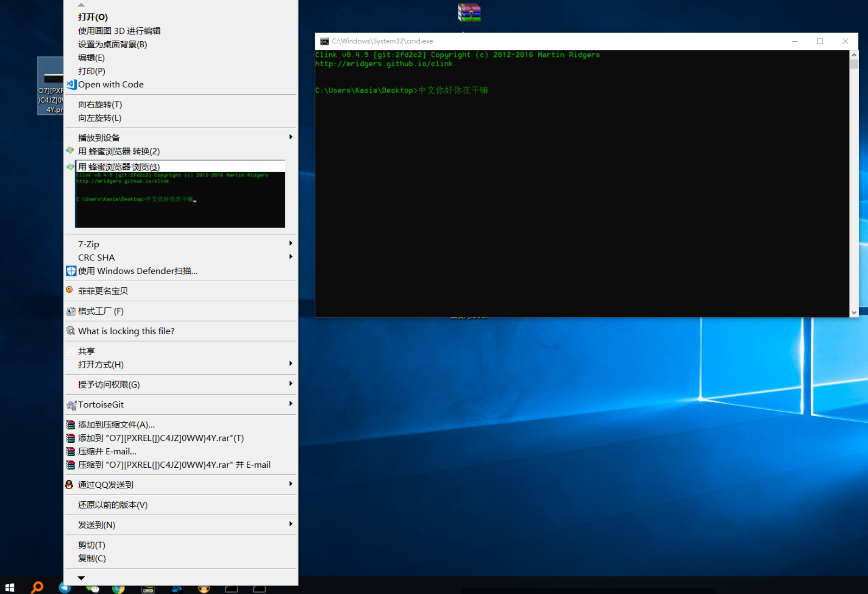Click the cmd window scrollbar down arrow

pyautogui.click(x=854, y=313)
